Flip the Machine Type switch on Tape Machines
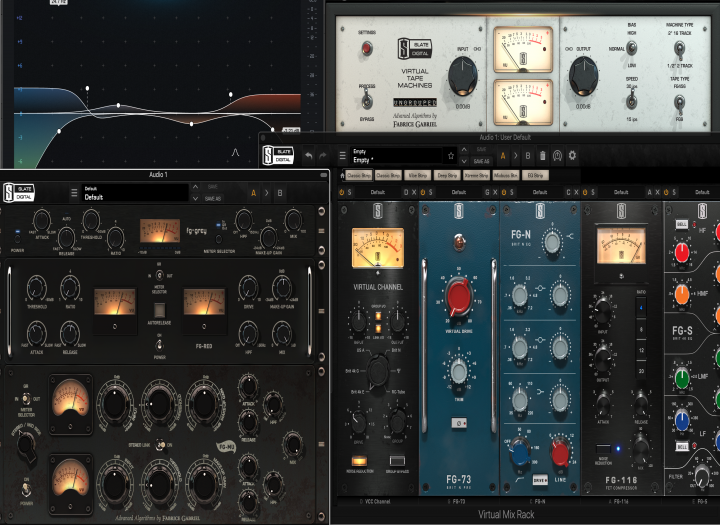Image resolution: width=720 pixels, height=525 pixels. pos(679,49)
